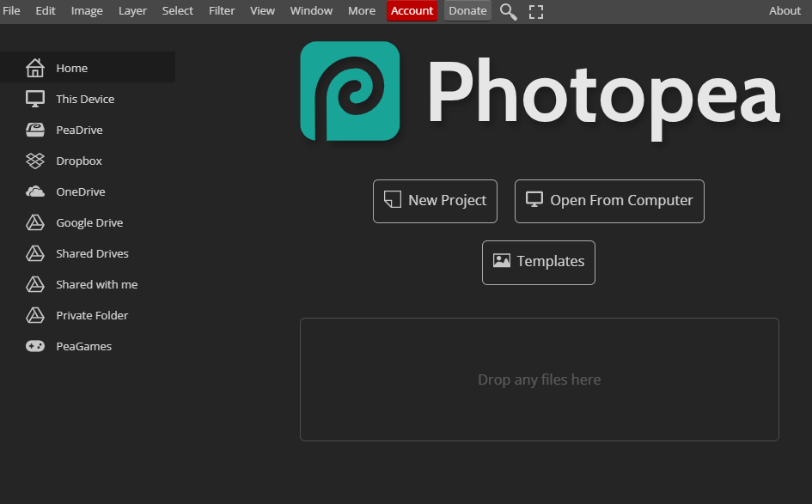This screenshot has width=812, height=504.
Task: Click the This Device monitor icon
Action: 35,99
